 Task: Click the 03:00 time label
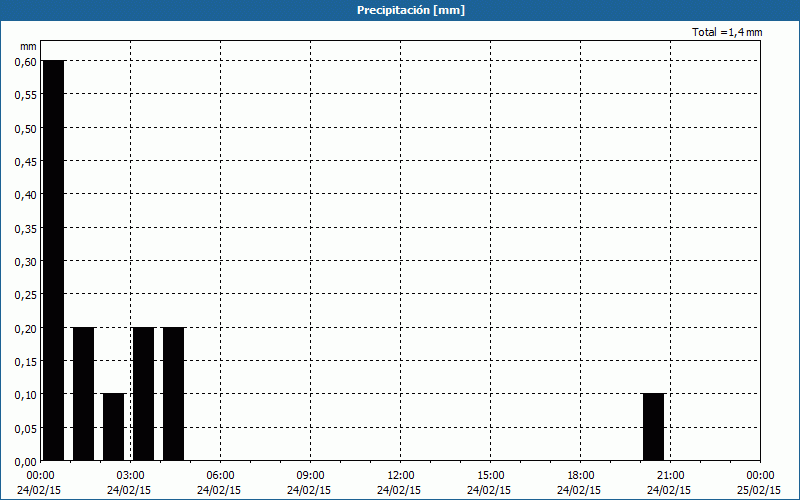[131, 476]
